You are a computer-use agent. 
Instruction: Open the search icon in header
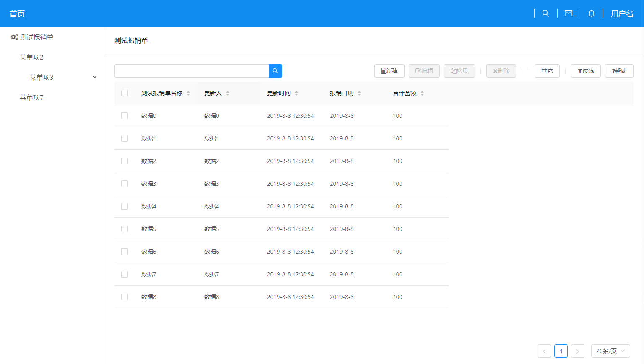[x=545, y=13]
